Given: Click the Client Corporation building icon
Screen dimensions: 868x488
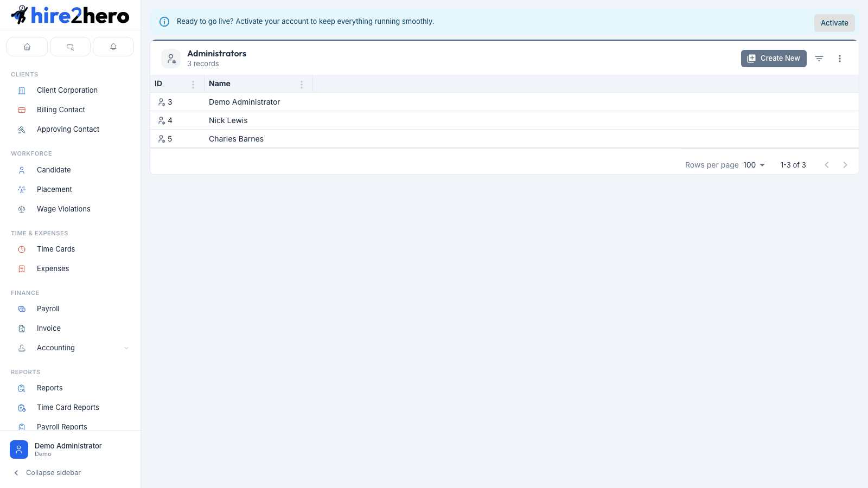Looking at the screenshot, I should [x=22, y=91].
